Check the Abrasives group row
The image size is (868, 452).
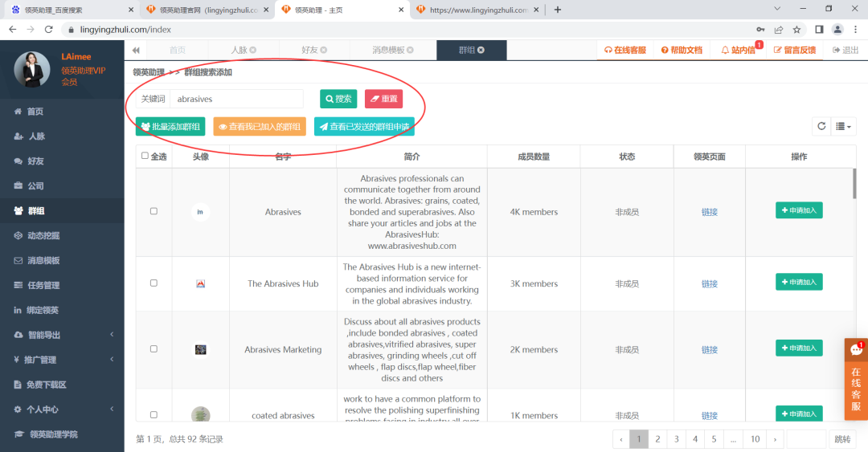point(154,211)
